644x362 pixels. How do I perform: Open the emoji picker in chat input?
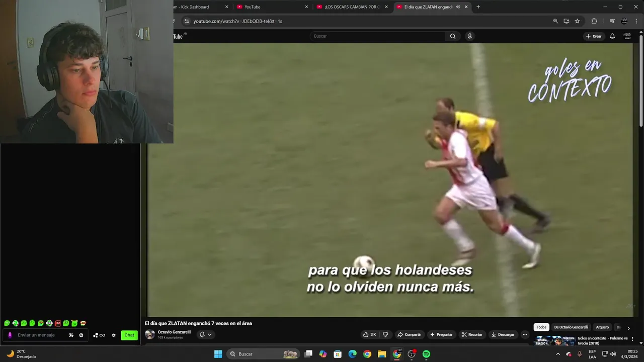pos(81,335)
